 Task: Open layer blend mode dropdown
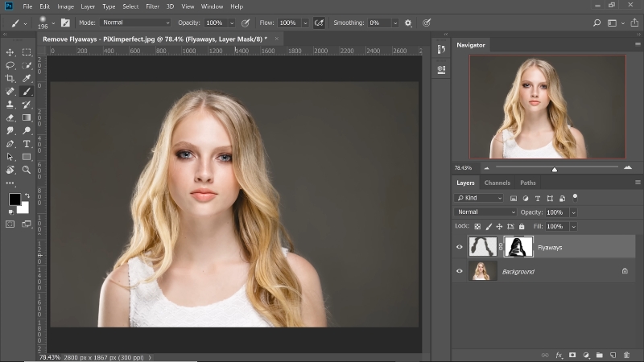(485, 212)
